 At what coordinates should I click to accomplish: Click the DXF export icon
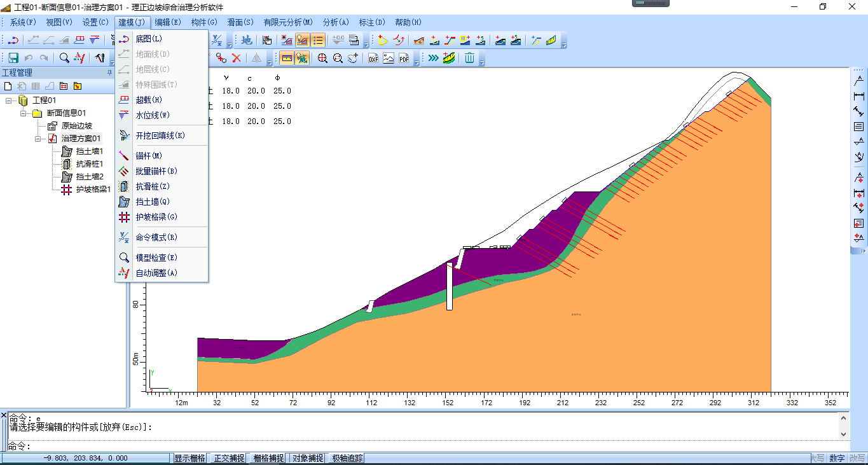pos(373,58)
